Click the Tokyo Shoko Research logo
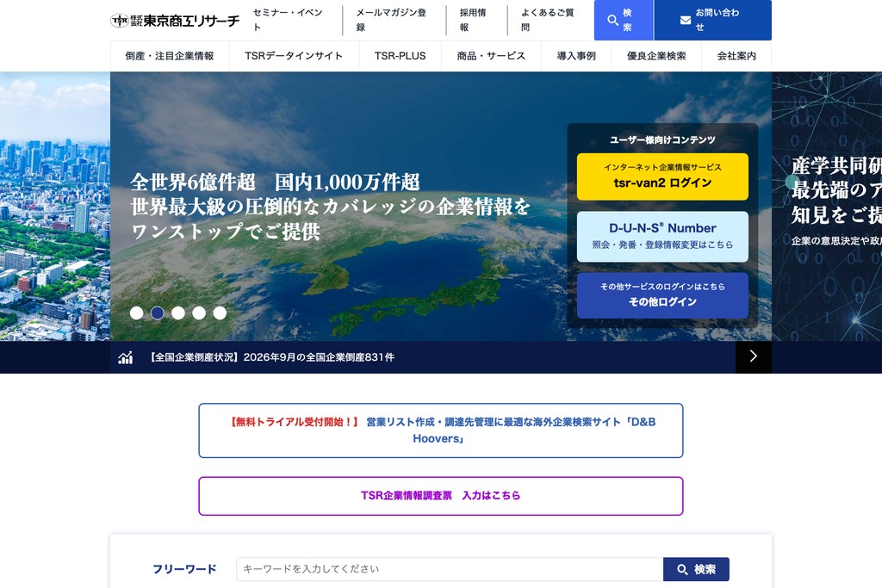 175,21
